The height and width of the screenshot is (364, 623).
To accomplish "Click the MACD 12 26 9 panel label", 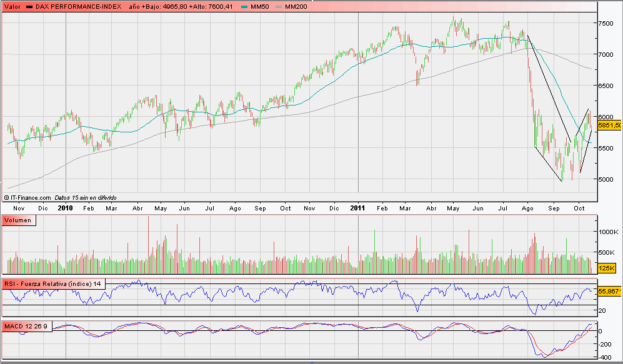I will coord(26,327).
